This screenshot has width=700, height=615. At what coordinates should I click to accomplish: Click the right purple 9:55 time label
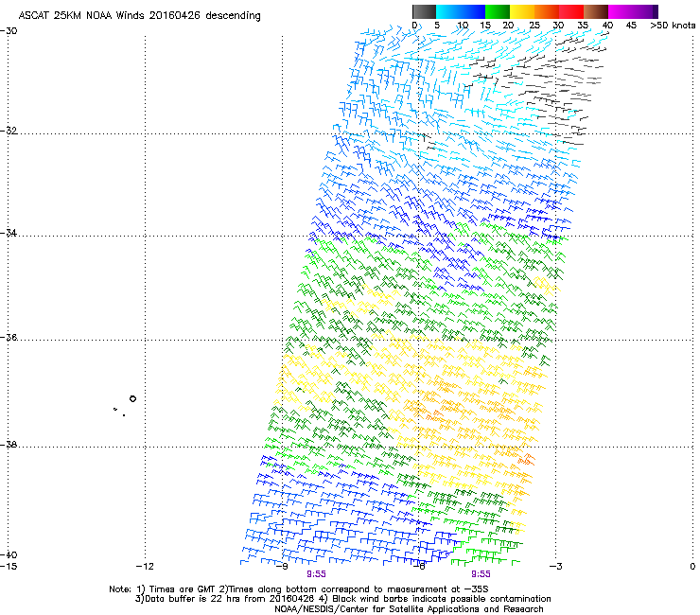(481, 574)
